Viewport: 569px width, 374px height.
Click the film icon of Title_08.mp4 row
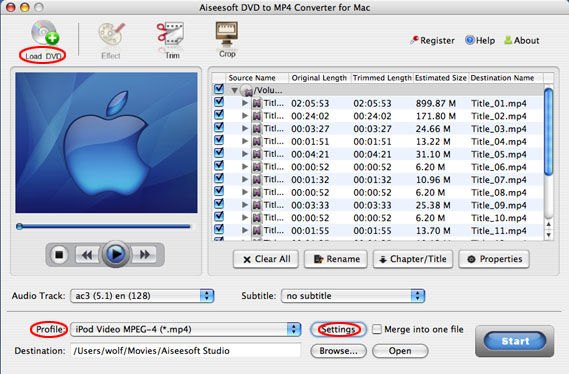click(257, 193)
